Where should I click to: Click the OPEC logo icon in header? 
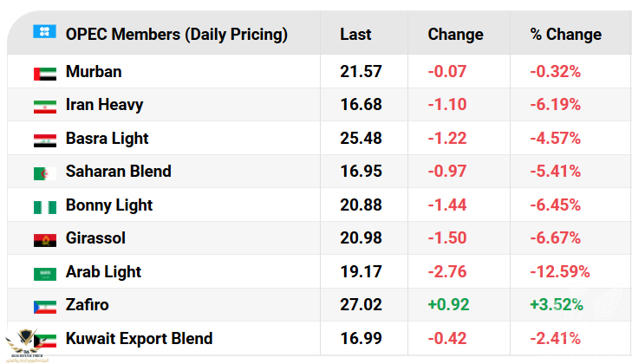pos(44,33)
